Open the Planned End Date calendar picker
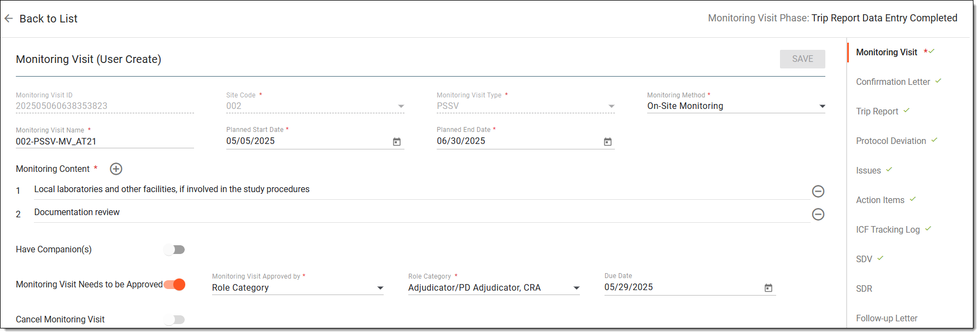This screenshot has width=980, height=335. click(x=607, y=142)
